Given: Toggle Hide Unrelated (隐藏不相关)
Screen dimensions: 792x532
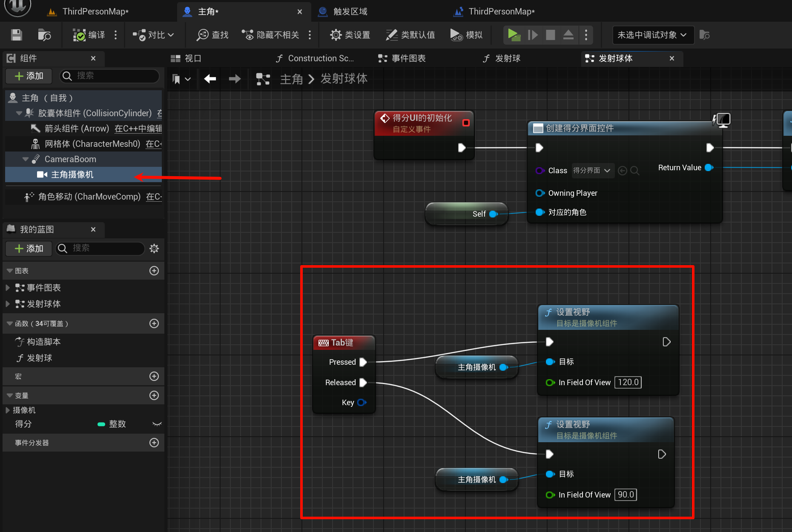Looking at the screenshot, I should [271, 35].
